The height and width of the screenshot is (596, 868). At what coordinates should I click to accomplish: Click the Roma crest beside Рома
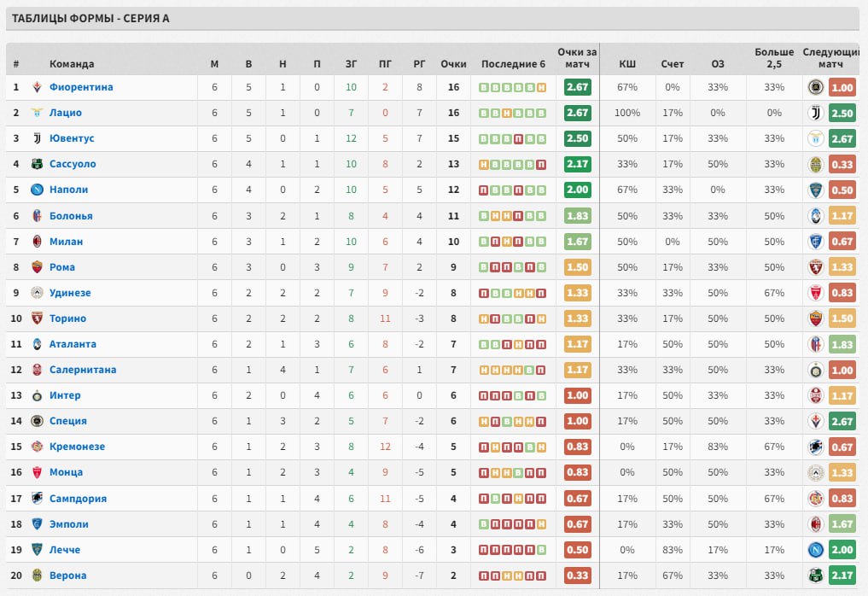pyautogui.click(x=37, y=267)
